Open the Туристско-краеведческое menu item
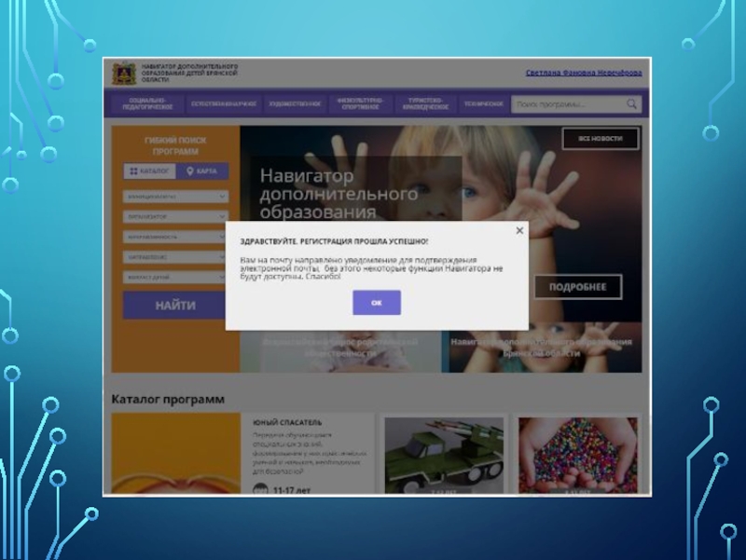746x560 pixels. tap(425, 103)
